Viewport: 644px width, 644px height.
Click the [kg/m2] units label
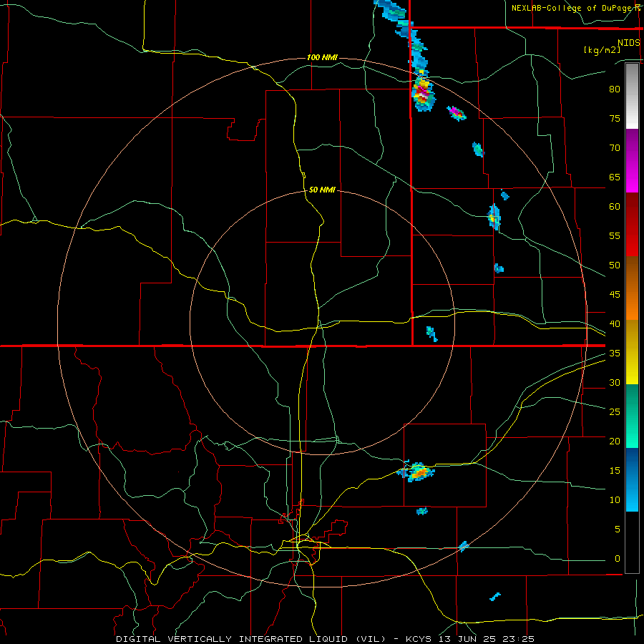pyautogui.click(x=602, y=50)
